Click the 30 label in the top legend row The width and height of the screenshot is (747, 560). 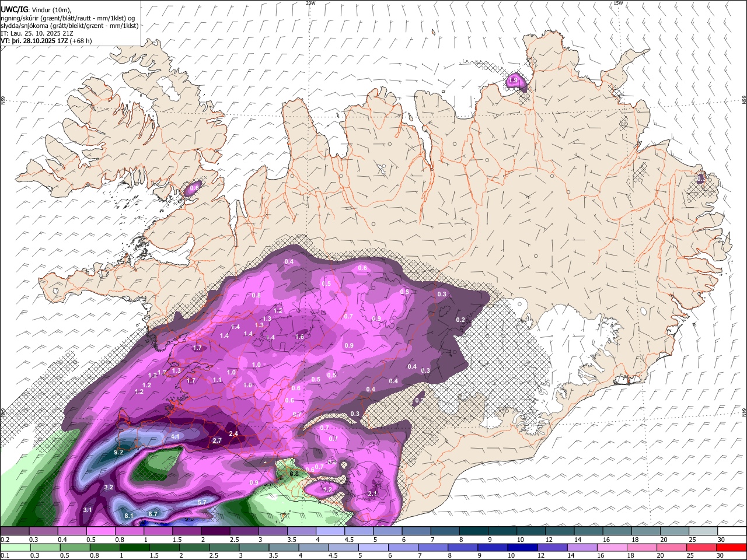point(721,540)
